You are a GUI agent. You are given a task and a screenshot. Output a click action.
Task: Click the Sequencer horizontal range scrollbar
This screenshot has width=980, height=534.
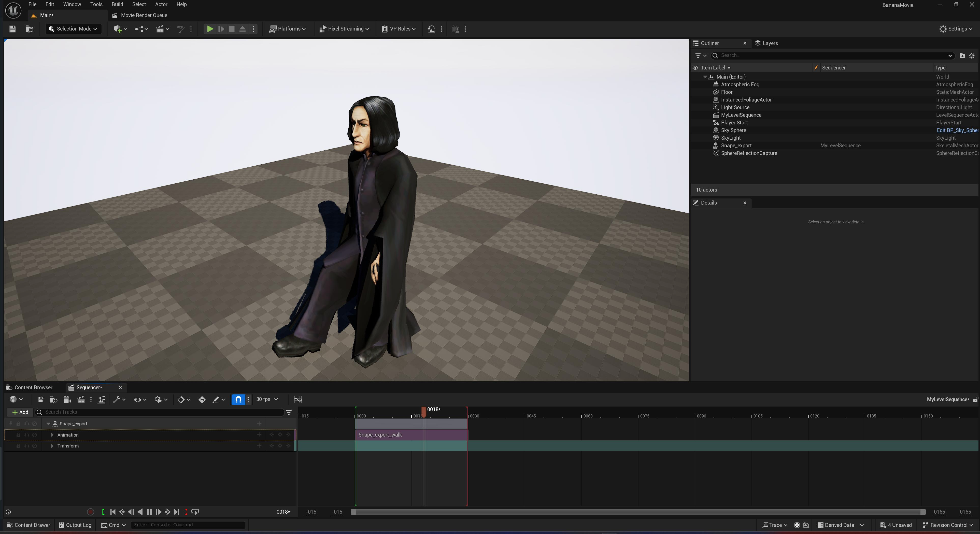(638, 512)
